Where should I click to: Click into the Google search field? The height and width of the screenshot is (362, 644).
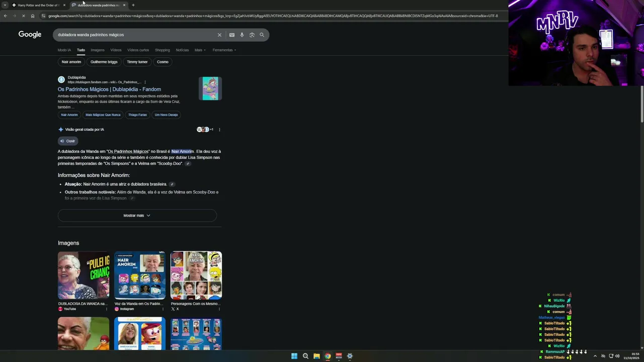click(136, 35)
